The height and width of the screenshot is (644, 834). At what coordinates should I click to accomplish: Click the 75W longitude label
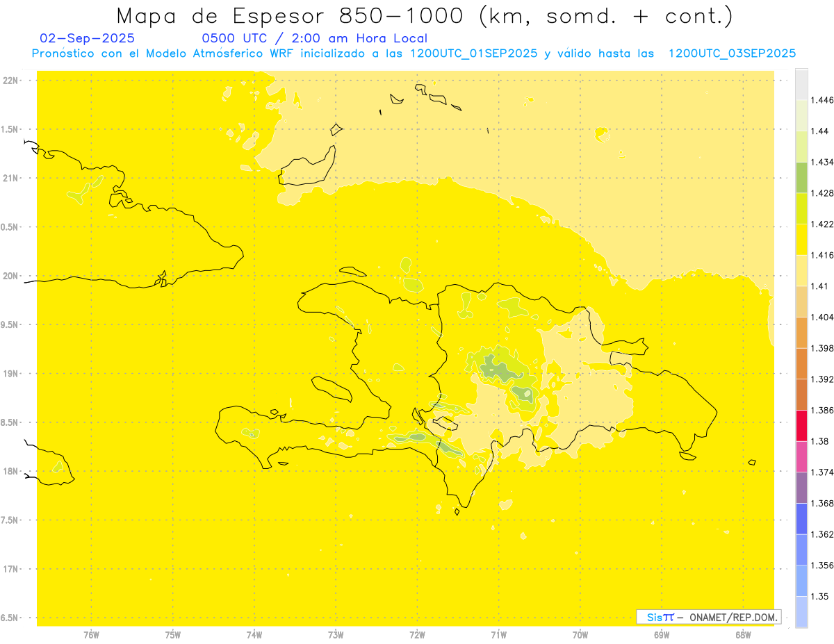(x=173, y=635)
